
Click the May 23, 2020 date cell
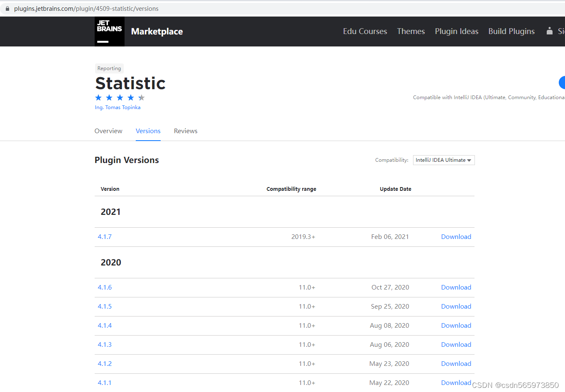click(389, 364)
